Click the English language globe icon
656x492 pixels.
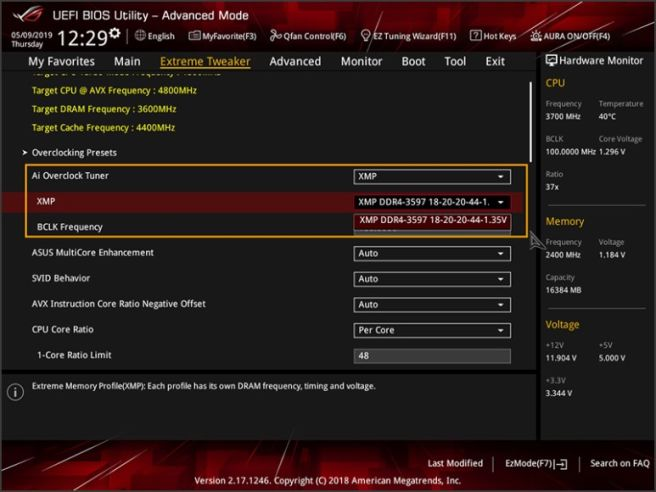coord(140,36)
